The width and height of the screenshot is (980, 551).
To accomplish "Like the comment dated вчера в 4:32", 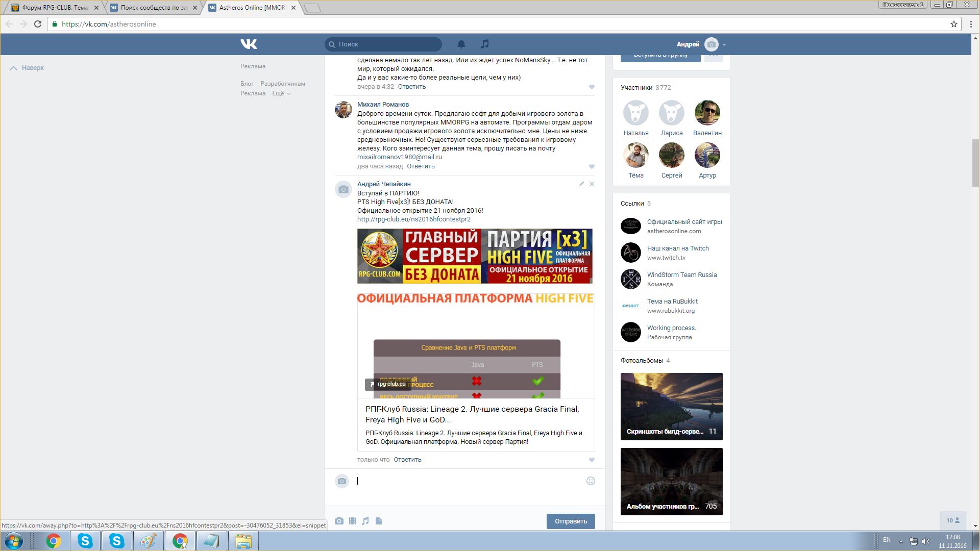I will (x=592, y=87).
